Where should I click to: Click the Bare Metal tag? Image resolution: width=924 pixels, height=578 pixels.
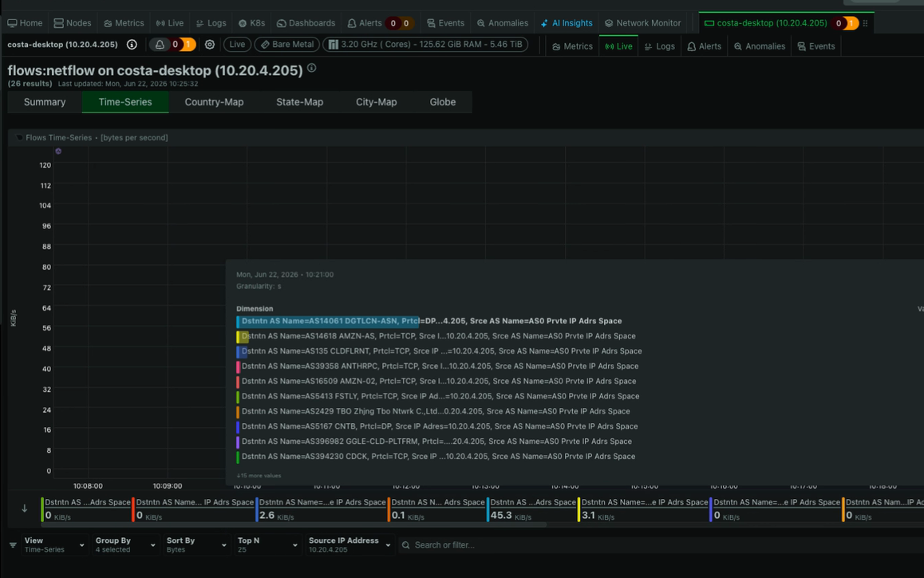[287, 44]
